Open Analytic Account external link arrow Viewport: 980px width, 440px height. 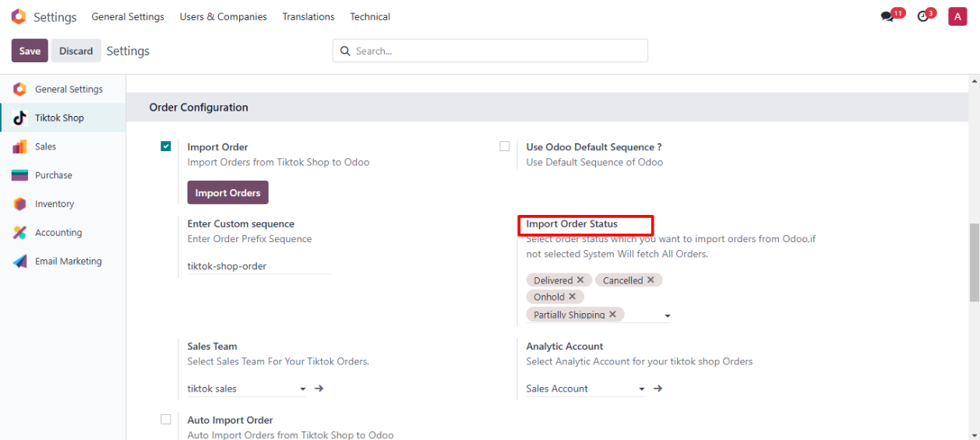pyautogui.click(x=657, y=389)
